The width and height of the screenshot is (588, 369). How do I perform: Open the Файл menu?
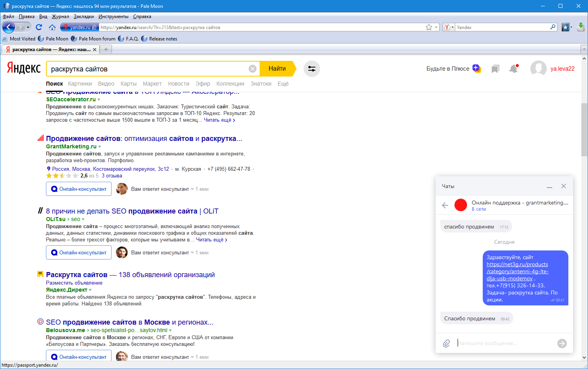[x=8, y=16]
